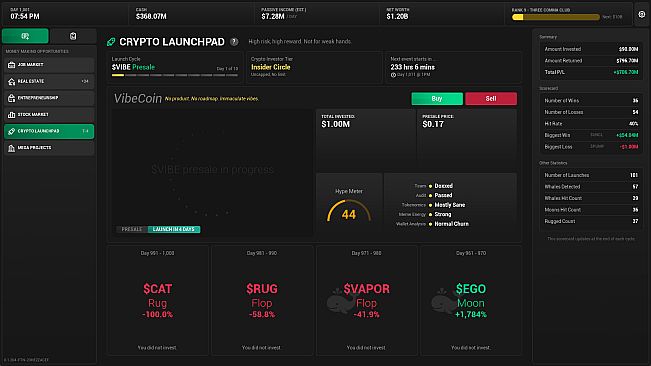Click the Cash $368.07M value
The width and height of the screenshot is (651, 366).
(x=151, y=16)
